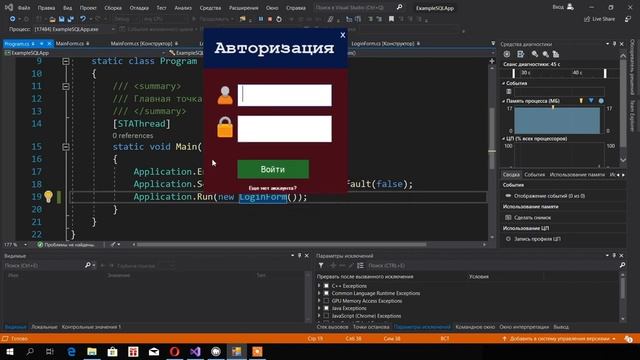This screenshot has width=640, height=360.
Task: Click the green Войти button
Action: tap(273, 169)
